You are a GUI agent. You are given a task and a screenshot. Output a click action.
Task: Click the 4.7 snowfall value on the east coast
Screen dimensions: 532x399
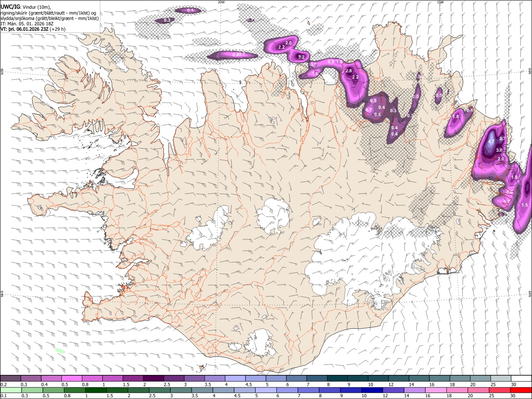491,142
